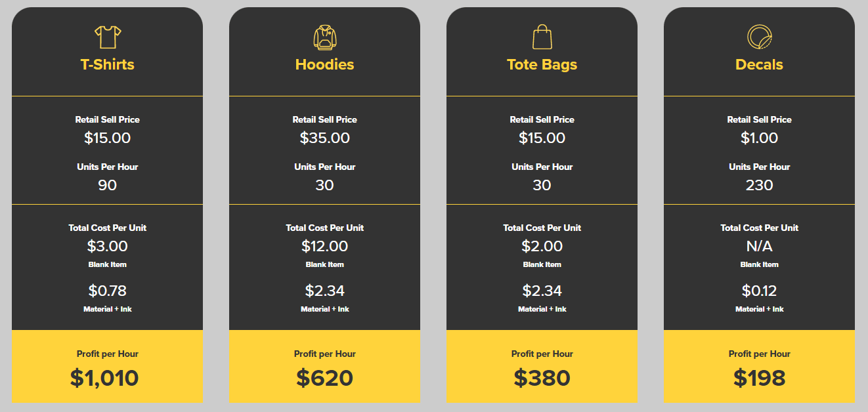Click T-Shirts $0.78 material and ink cost
868x412 pixels.
[108, 291]
